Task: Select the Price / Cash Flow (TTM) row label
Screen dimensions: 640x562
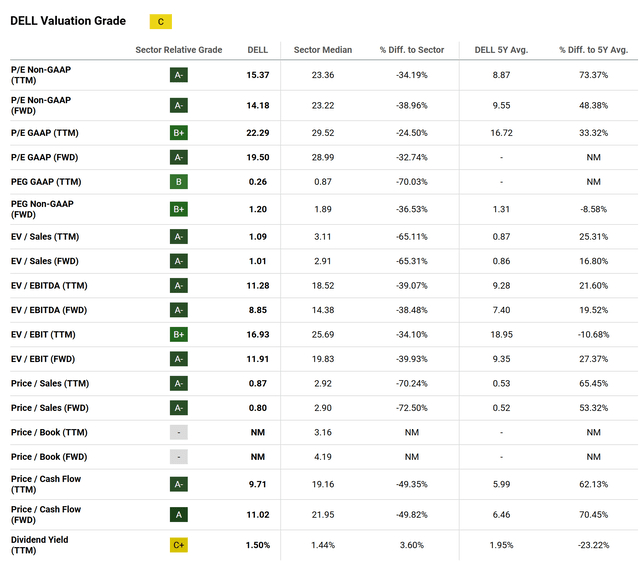Action: tap(46, 484)
